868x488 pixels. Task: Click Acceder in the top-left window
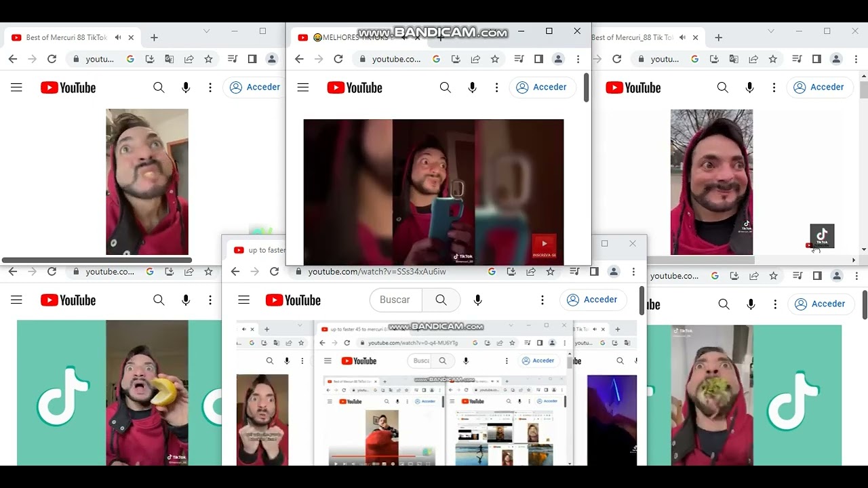tap(255, 87)
